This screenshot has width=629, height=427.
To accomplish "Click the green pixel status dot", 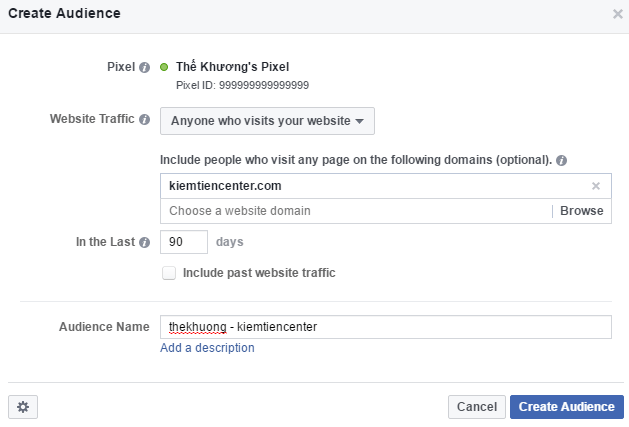I will point(164,67).
